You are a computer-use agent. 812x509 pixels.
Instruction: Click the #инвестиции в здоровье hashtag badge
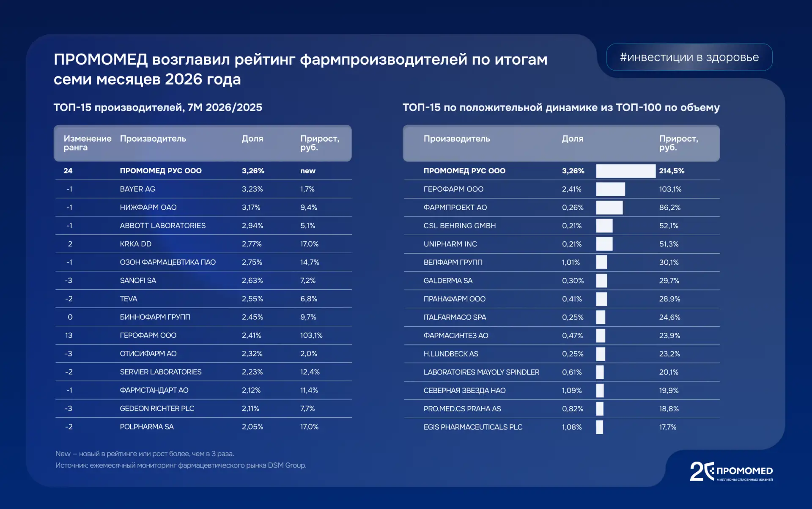click(689, 57)
